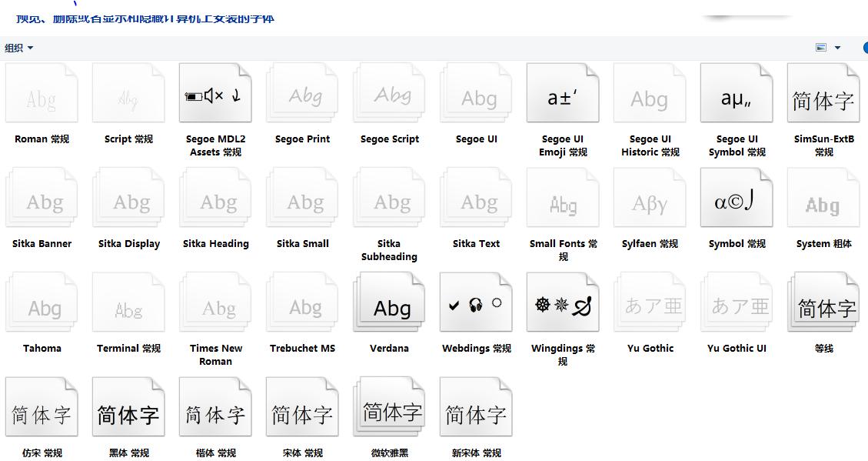Select the Sitka Banner font icon

click(42, 198)
